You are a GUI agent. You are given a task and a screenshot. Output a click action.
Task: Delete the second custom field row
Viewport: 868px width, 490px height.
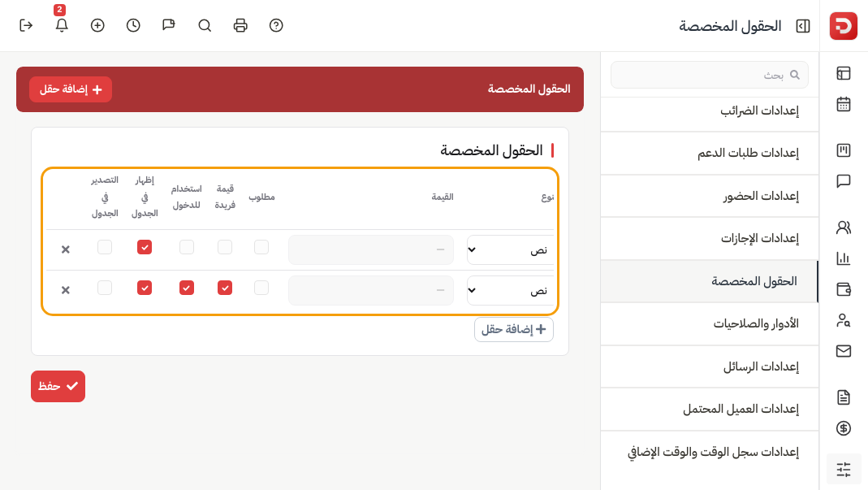click(65, 290)
